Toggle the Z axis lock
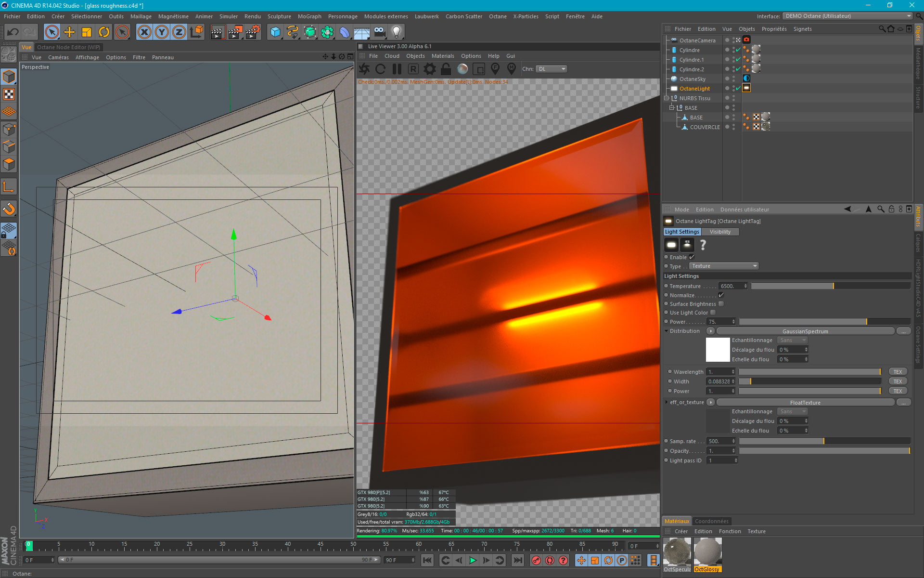 coord(179,32)
